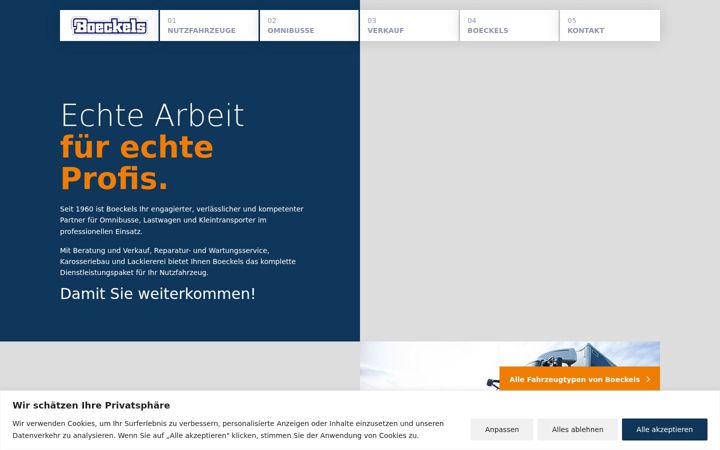The height and width of the screenshot is (450, 720).
Task: Click the orange text 'für echte Profis.'
Action: [x=137, y=163]
